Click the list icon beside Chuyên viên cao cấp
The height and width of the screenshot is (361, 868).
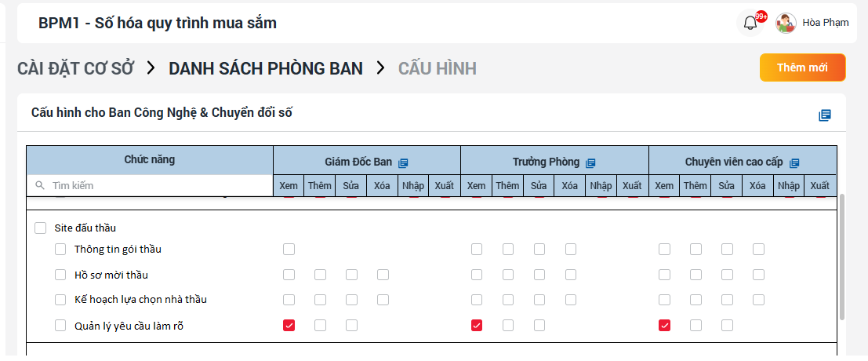[794, 162]
